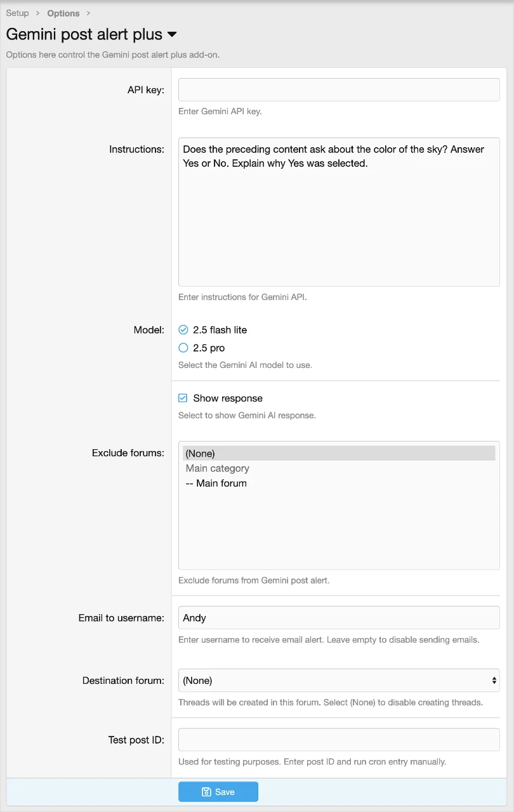
Task: Click the API key input field
Action: [339, 90]
